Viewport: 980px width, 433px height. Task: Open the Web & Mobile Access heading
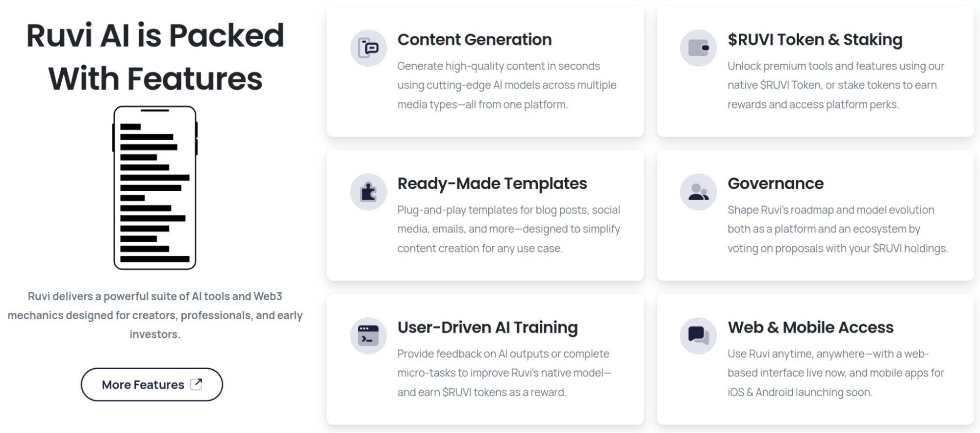pos(810,327)
